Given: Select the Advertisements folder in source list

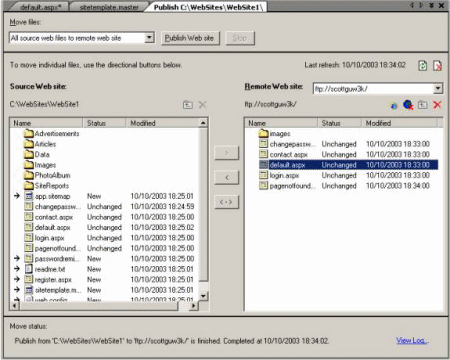Looking at the screenshot, I should coord(52,134).
